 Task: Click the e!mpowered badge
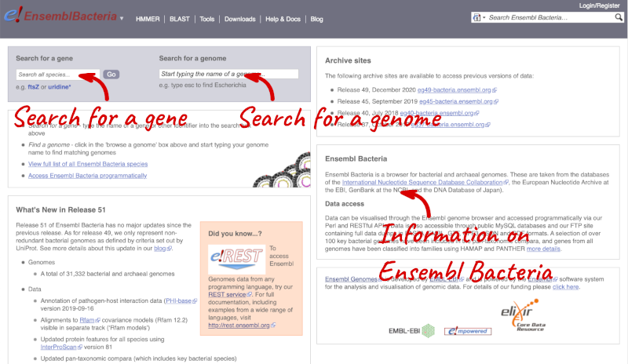(x=468, y=331)
